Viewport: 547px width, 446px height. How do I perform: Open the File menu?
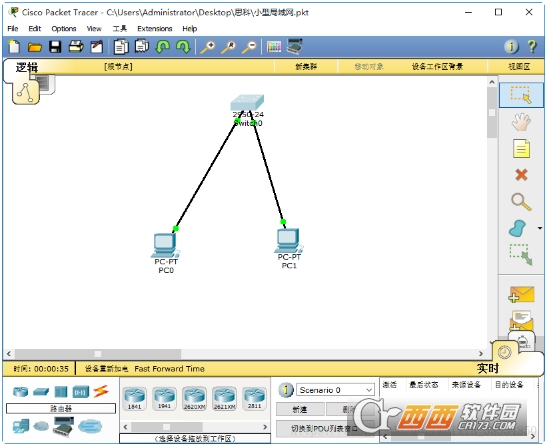[x=13, y=29]
